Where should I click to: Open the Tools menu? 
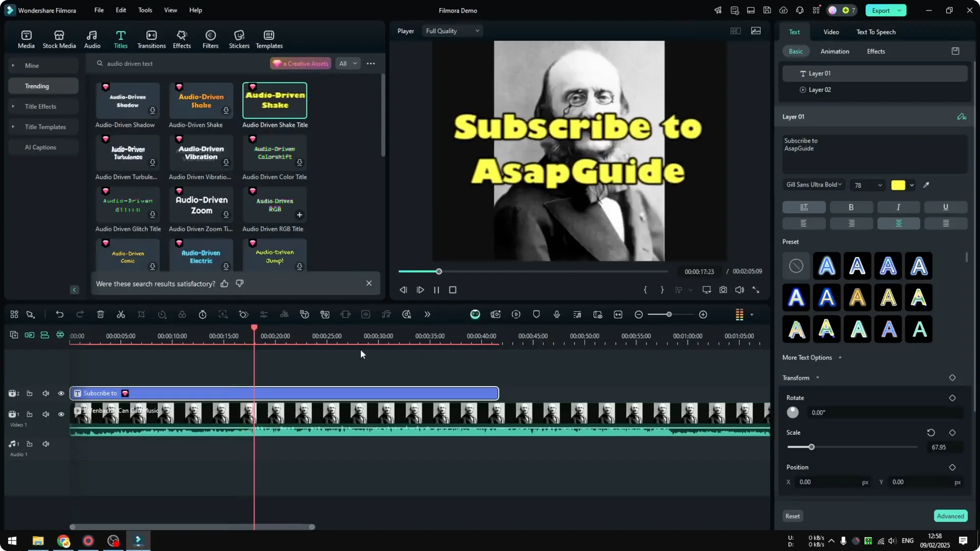pyautogui.click(x=144, y=10)
